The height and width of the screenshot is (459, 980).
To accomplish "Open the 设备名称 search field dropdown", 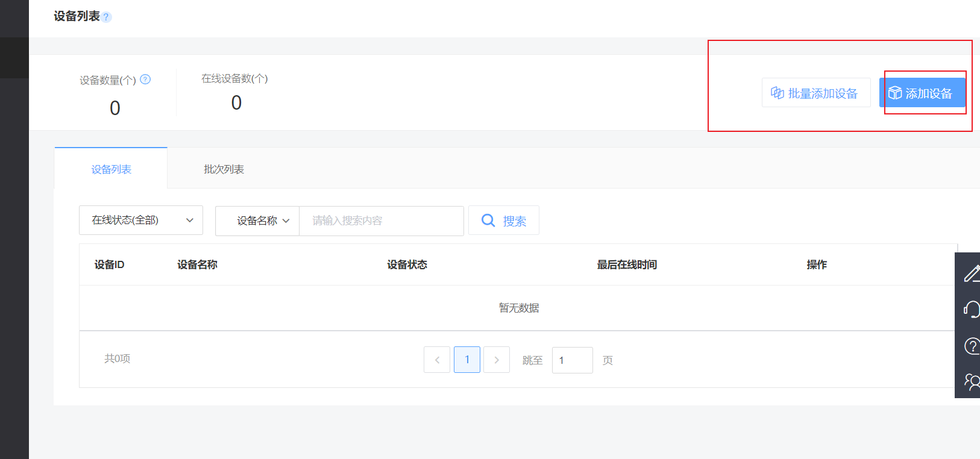I will tap(257, 220).
